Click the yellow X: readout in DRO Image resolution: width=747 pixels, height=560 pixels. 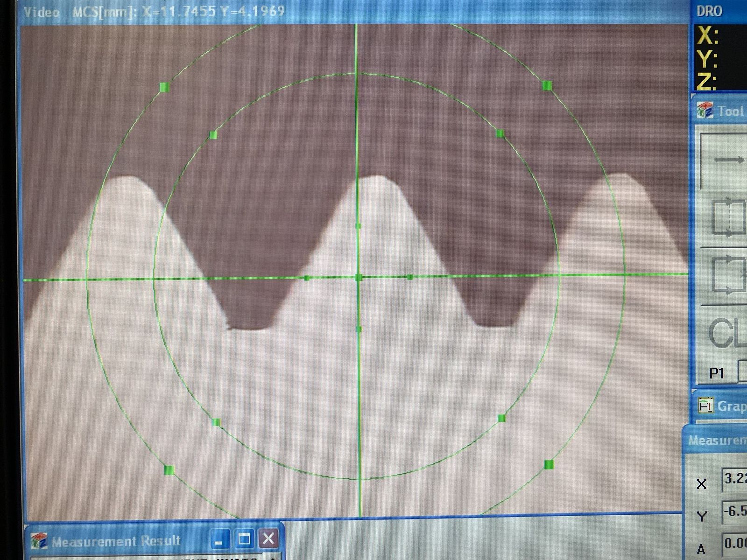[x=708, y=35]
